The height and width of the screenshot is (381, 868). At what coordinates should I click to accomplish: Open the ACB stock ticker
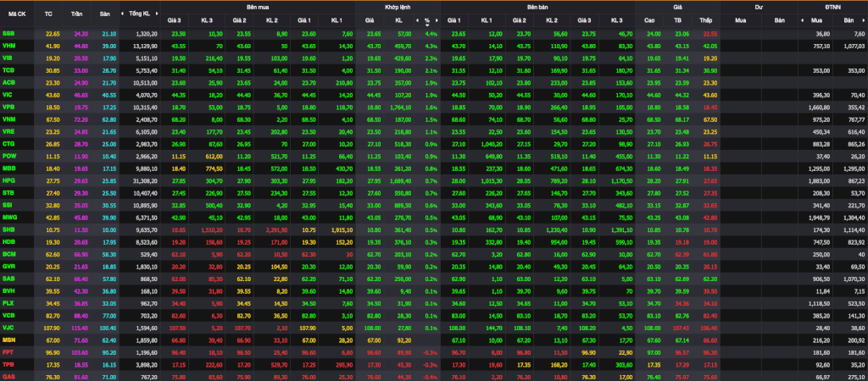coord(8,82)
